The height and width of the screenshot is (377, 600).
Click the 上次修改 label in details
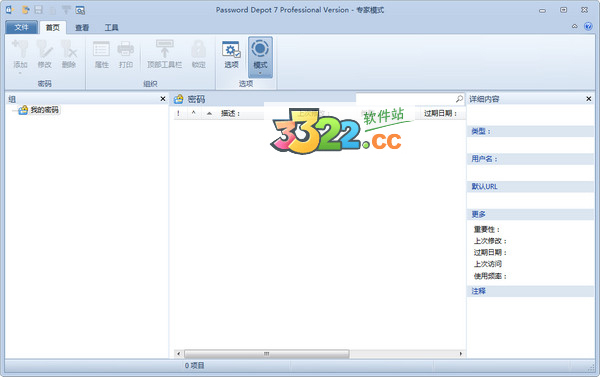[x=490, y=241]
